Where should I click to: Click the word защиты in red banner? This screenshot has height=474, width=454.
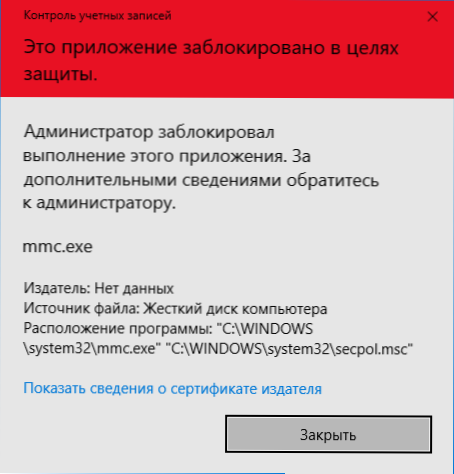[x=58, y=74]
